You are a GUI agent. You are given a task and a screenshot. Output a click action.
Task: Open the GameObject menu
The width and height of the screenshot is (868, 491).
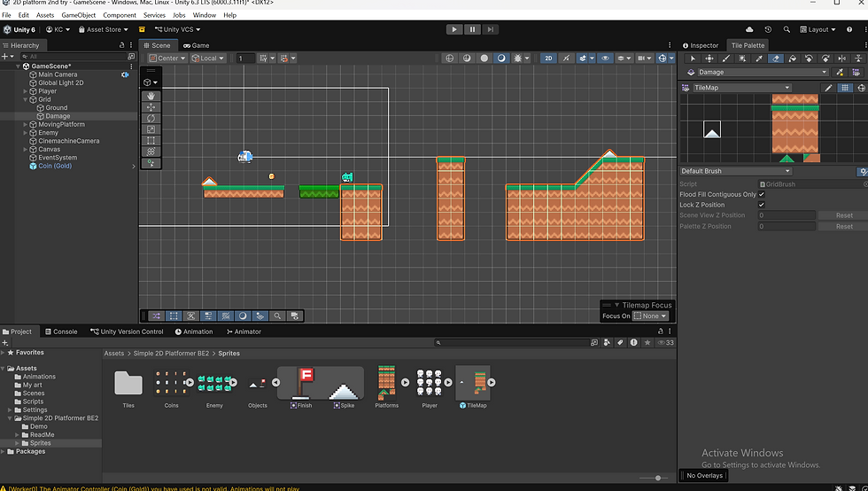(x=79, y=15)
